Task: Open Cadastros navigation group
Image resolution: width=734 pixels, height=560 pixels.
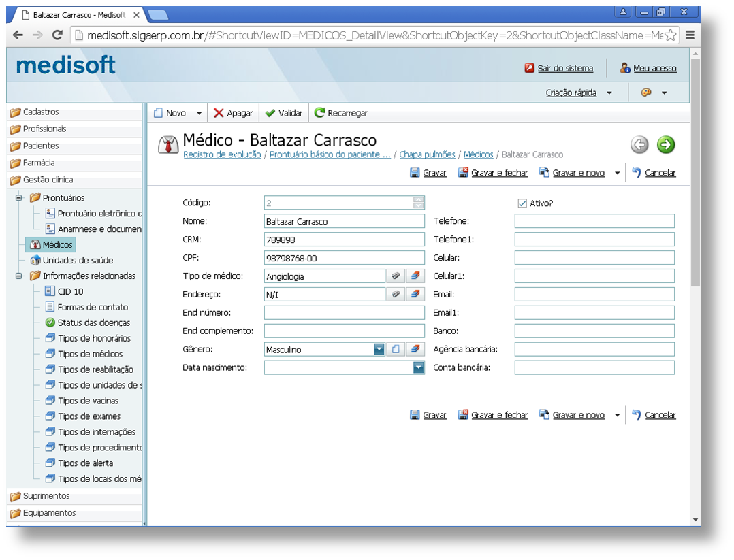Action: (x=75, y=112)
